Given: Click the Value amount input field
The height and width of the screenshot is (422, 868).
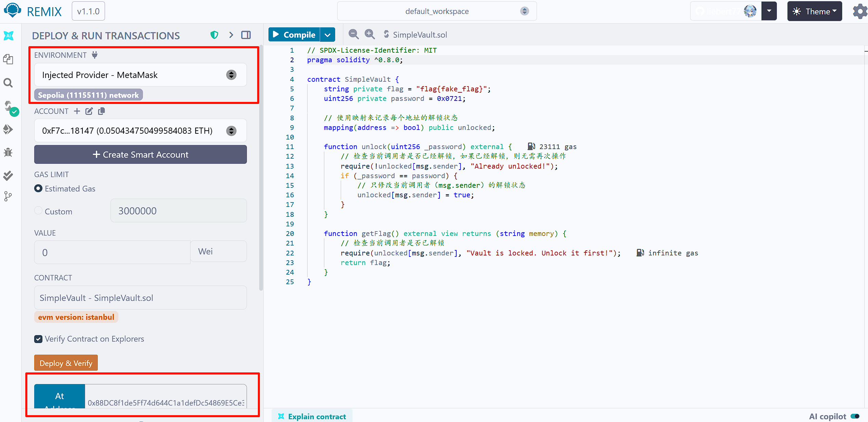Looking at the screenshot, I should click(x=112, y=252).
